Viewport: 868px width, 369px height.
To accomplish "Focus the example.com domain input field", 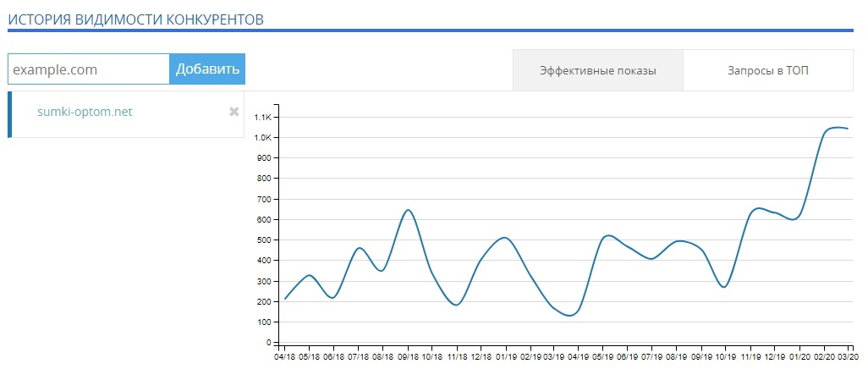I will (89, 69).
